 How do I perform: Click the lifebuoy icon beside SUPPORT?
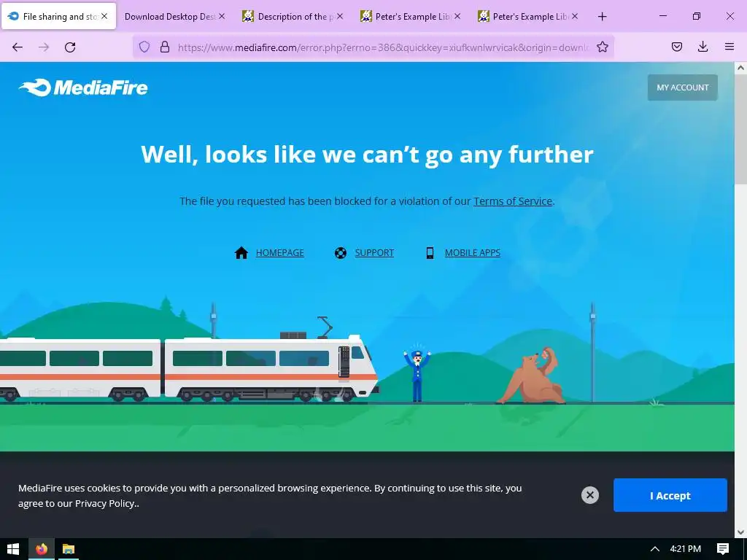pos(341,253)
